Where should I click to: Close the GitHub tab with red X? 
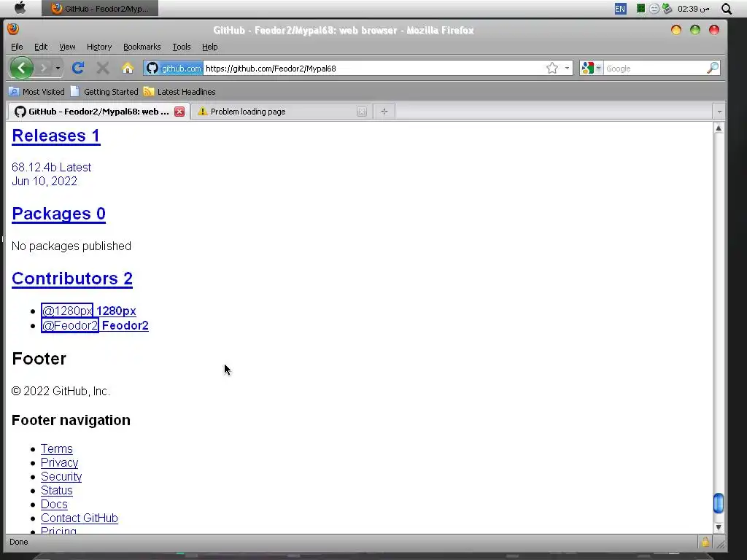(179, 112)
